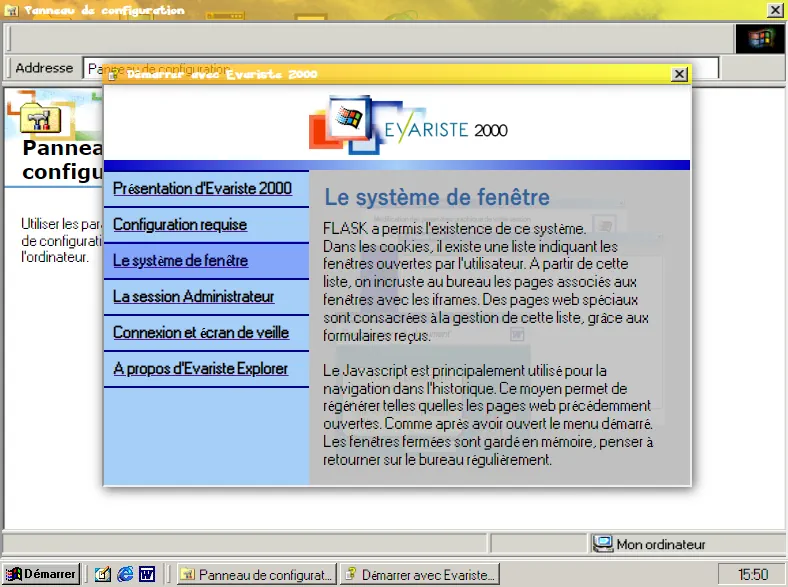788x587 pixels.
Task: Close the Démarrer avec Evariste 2000 dialog
Action: coord(679,74)
